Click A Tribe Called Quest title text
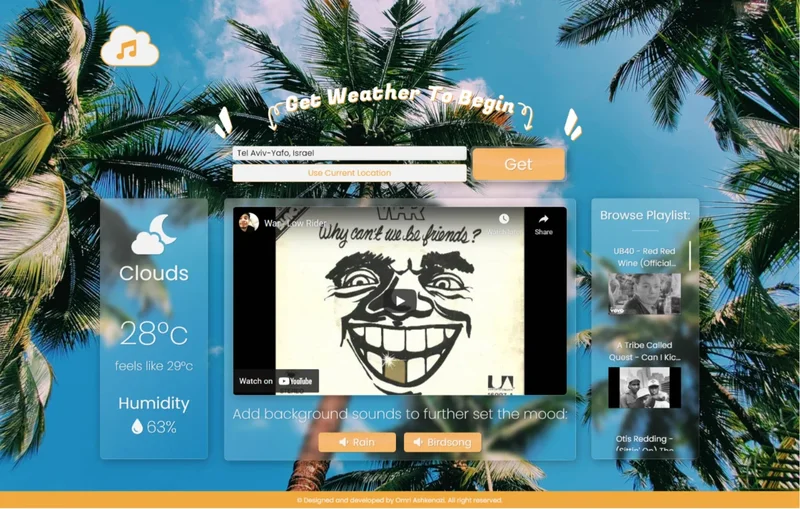Viewport: 800px width, 509px height. pos(644,351)
